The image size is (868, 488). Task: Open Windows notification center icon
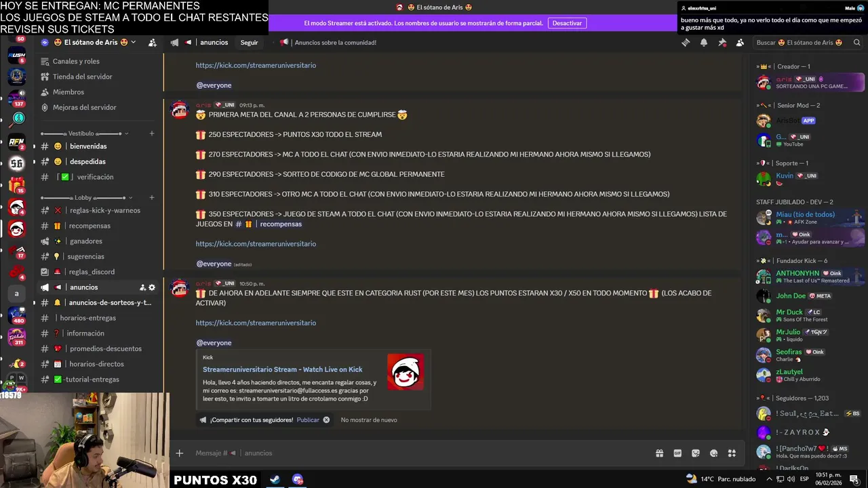pyautogui.click(x=854, y=479)
